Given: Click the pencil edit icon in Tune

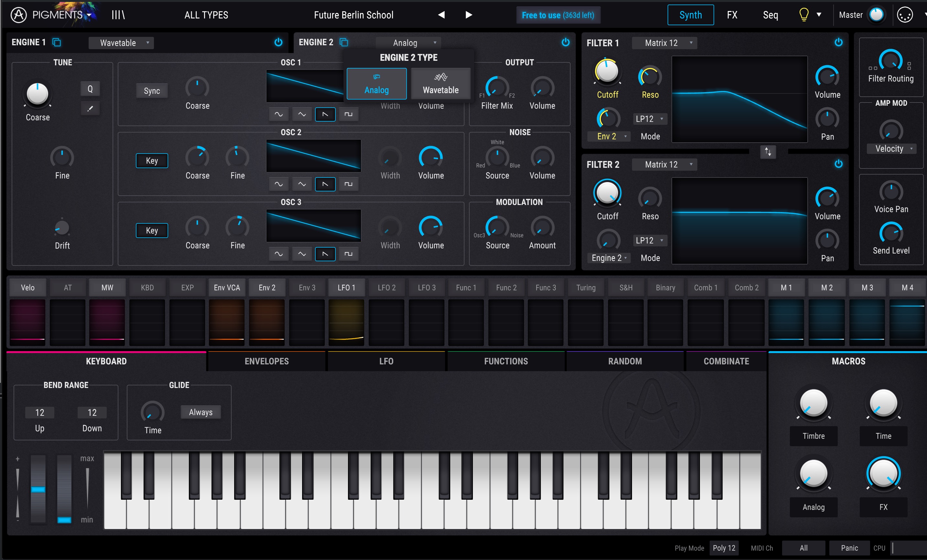Looking at the screenshot, I should click(x=90, y=109).
